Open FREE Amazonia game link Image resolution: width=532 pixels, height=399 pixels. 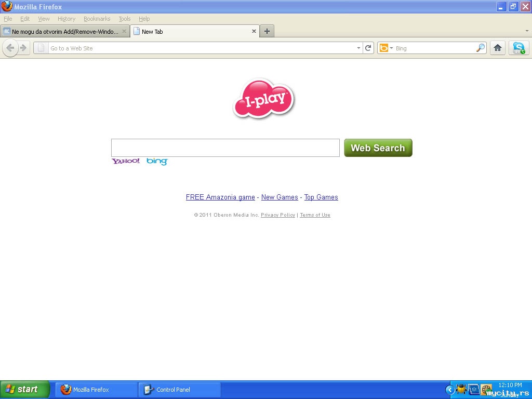[220, 197]
